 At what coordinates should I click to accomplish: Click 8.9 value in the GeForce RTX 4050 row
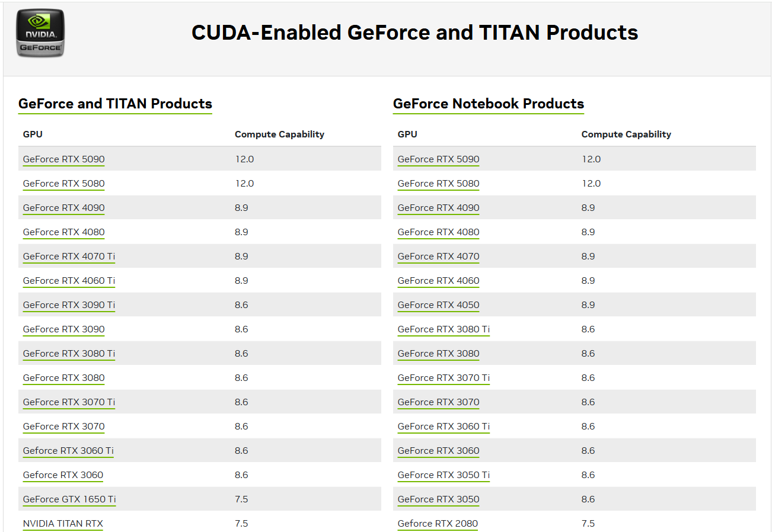pos(588,305)
